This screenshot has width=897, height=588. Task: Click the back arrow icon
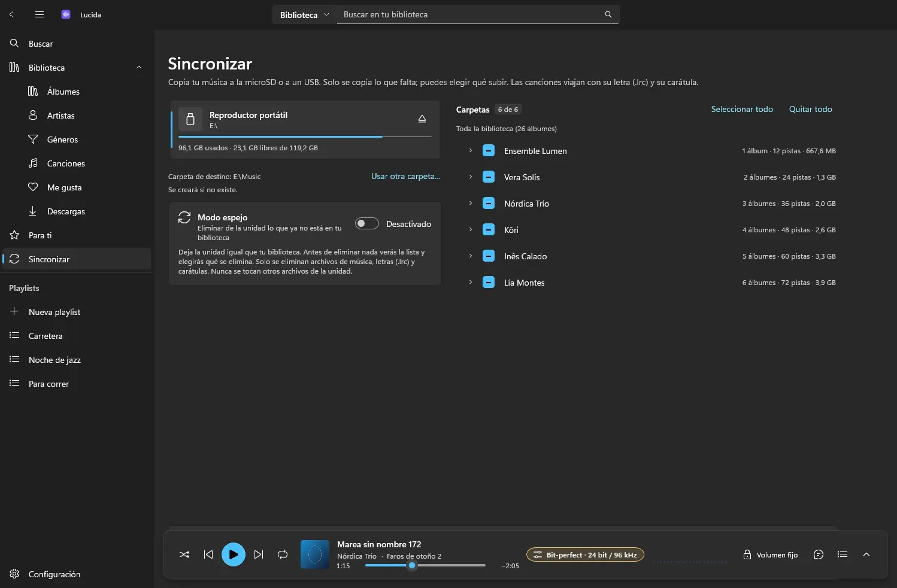point(11,14)
